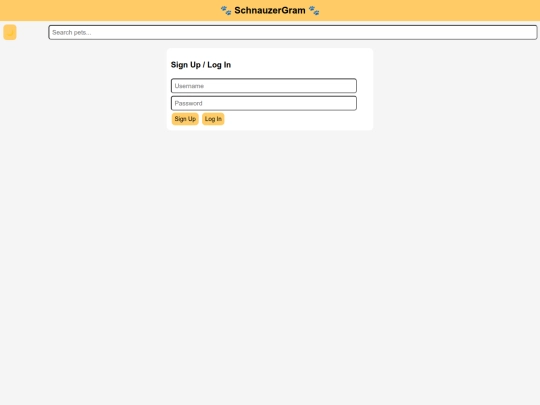
Task: Click the SchnauzerGram title
Action: [270, 10]
